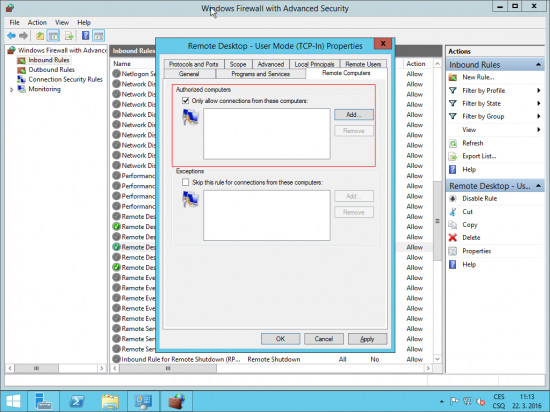Switch to Programs and Services tab
The image size is (550, 412).
point(261,74)
